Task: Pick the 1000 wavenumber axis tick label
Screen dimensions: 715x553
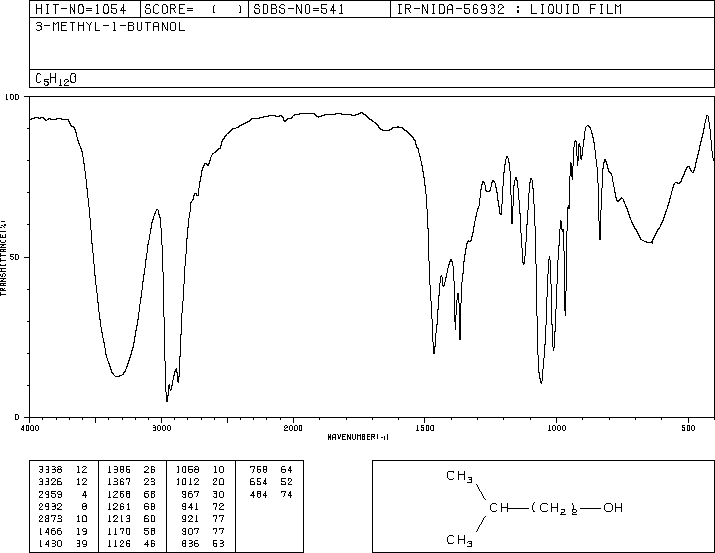Action: (556, 427)
